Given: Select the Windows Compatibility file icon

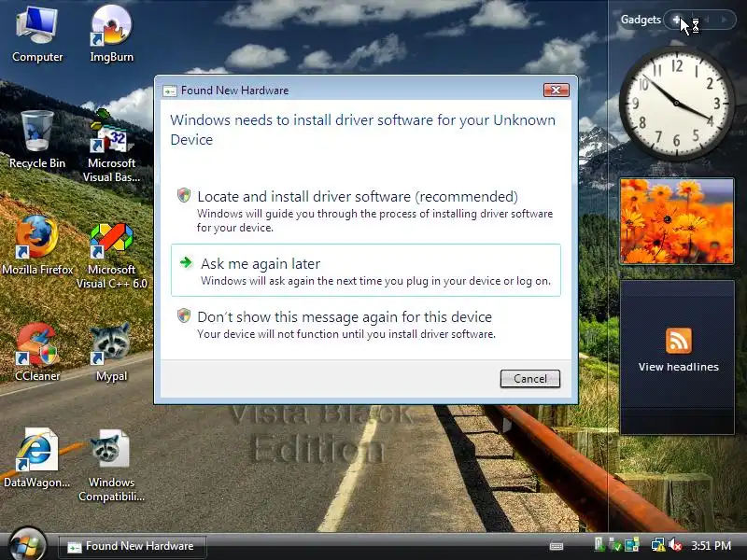Looking at the screenshot, I should [111, 466].
